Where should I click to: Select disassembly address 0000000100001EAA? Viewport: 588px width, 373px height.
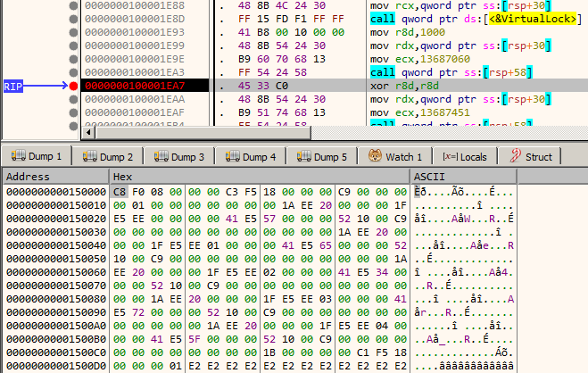pos(135,99)
